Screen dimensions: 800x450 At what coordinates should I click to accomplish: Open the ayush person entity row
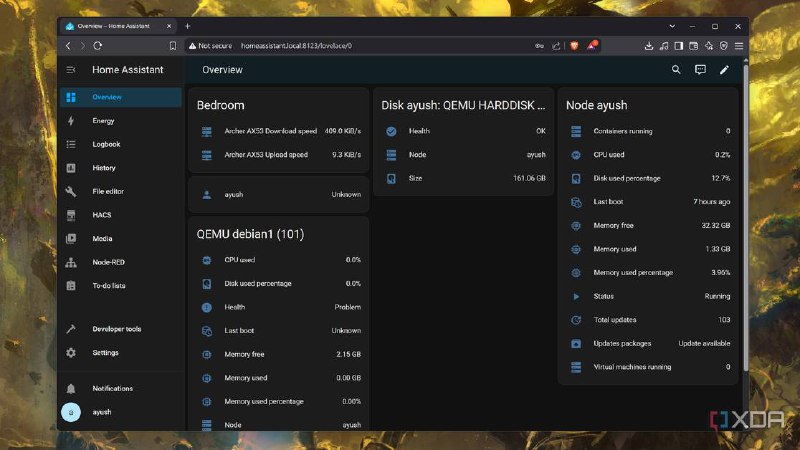click(x=279, y=194)
